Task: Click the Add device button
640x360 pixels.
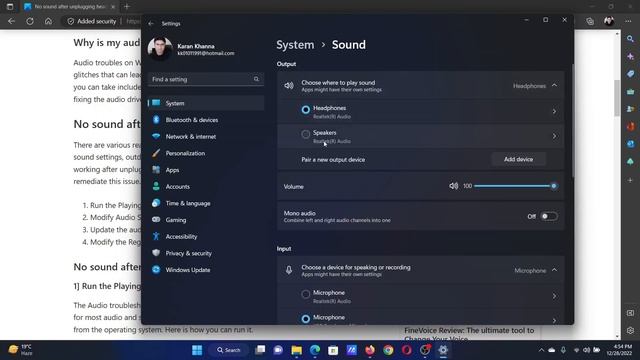Action: tap(518, 159)
